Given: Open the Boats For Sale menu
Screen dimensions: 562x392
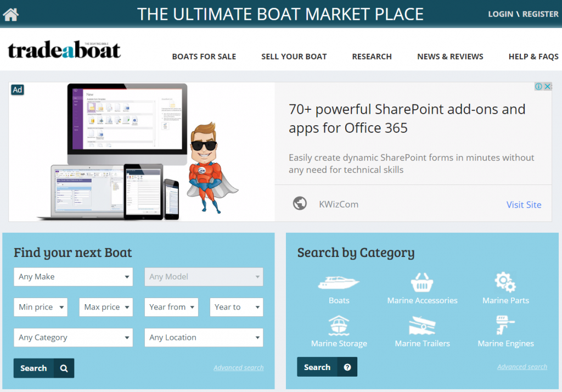Looking at the screenshot, I should pos(204,57).
